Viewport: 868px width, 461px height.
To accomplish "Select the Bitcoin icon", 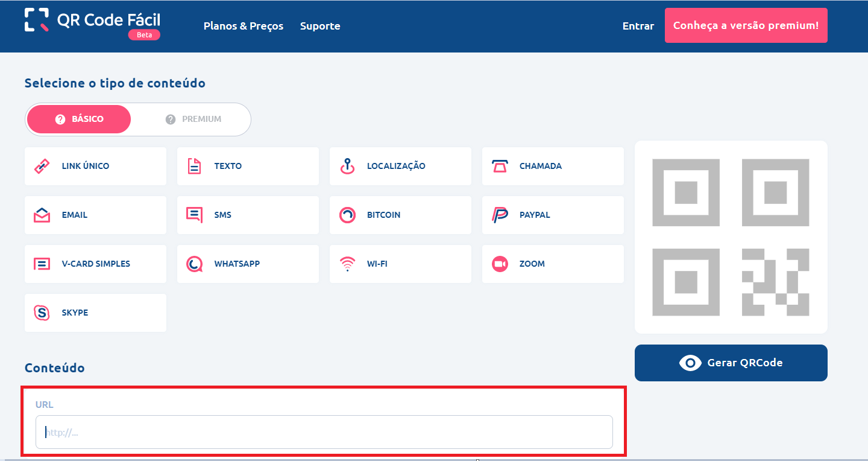I will tap(347, 215).
